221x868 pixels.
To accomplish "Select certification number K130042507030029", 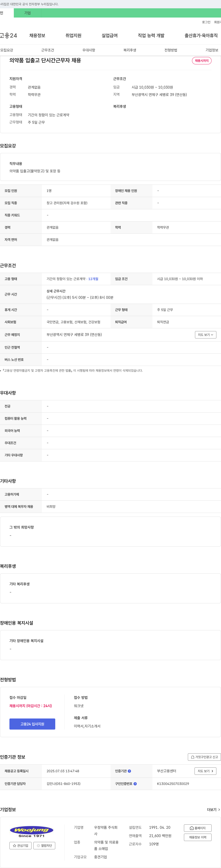I will pos(173,784).
